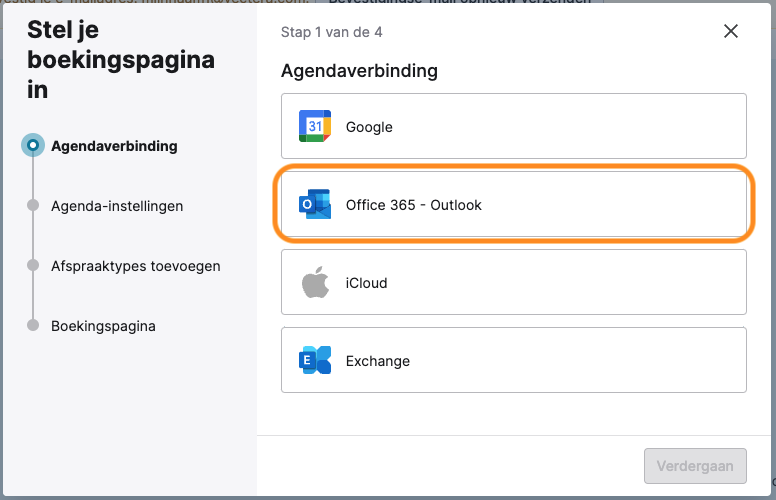Click the Afspraaktypes toevoegen step dot
776x500 pixels.
coord(33,265)
